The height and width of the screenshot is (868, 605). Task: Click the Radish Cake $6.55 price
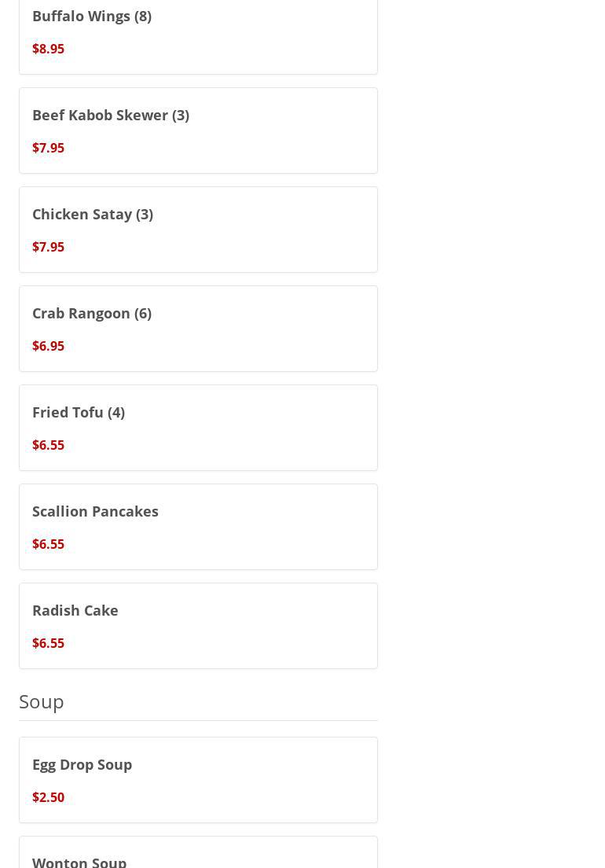[48, 643]
